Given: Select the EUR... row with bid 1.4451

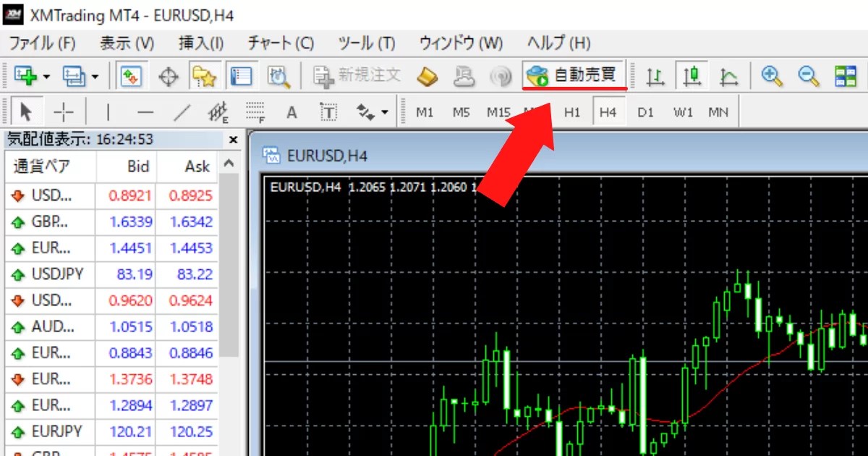Looking at the screenshot, I should [x=111, y=248].
